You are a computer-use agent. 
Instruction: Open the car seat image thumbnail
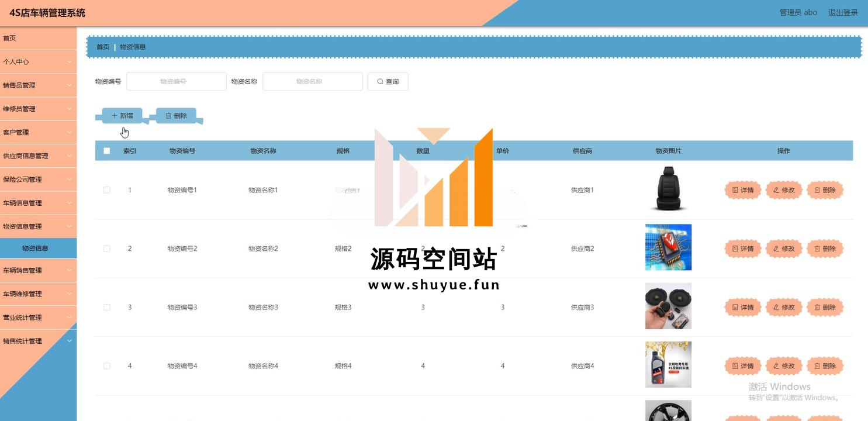tap(668, 189)
